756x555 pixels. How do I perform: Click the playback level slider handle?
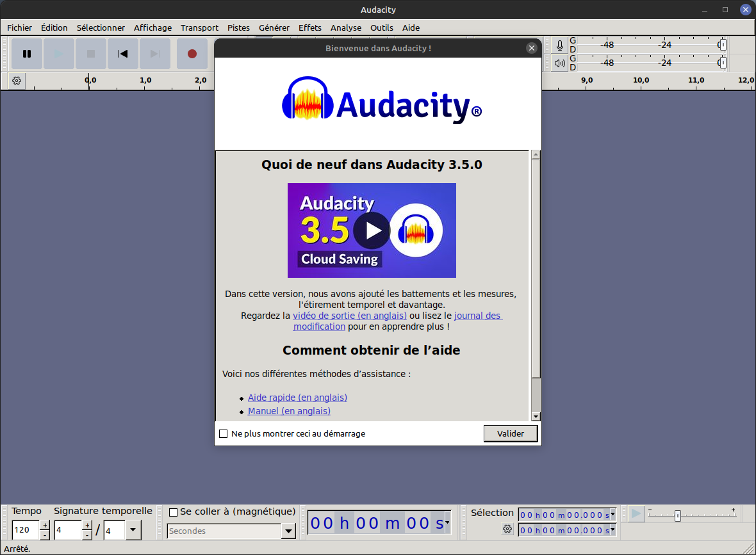point(722,63)
